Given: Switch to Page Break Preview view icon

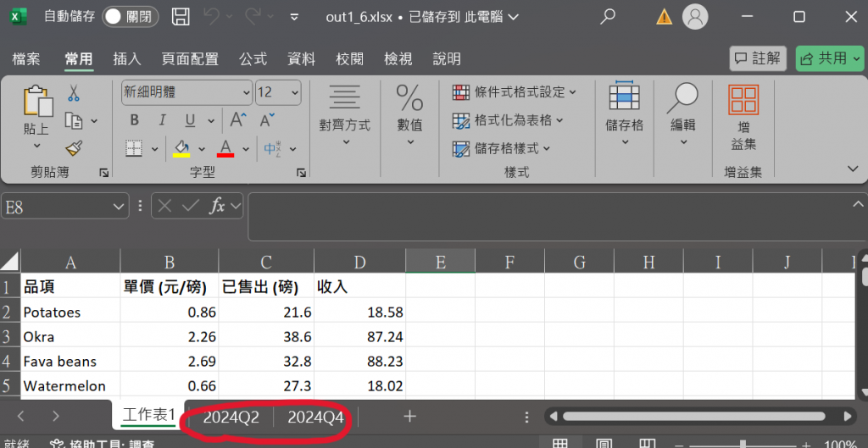Looking at the screenshot, I should click(647, 444).
